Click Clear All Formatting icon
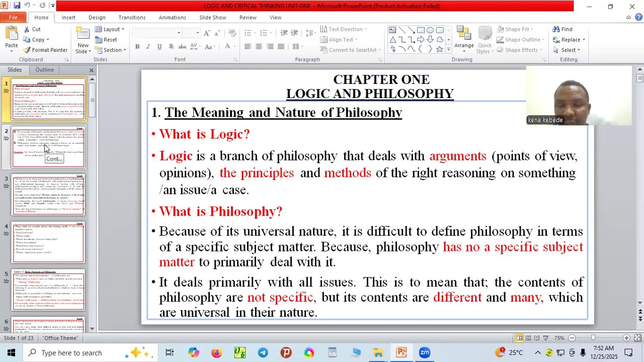 (x=232, y=33)
